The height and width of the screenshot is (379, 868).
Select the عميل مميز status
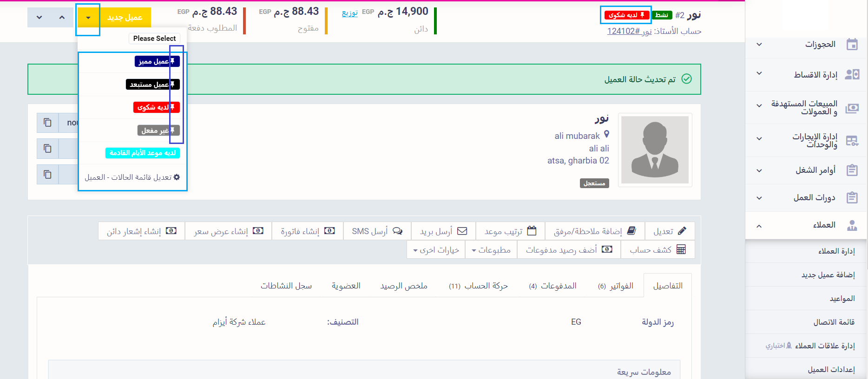point(157,61)
